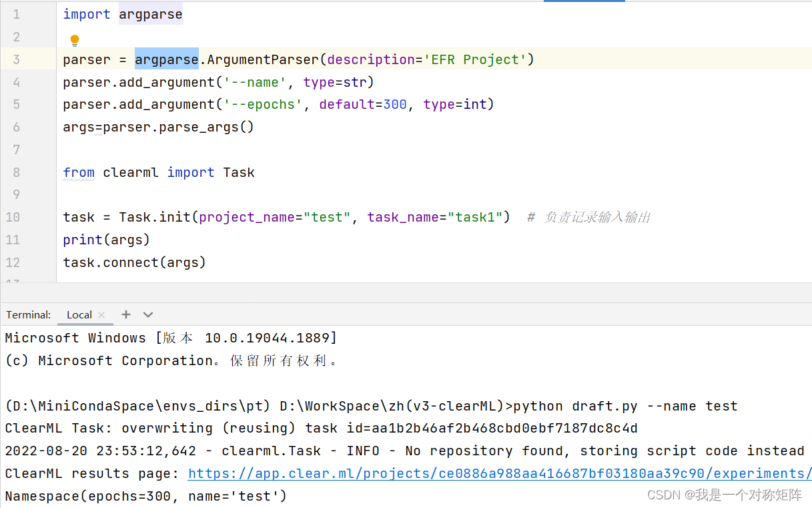Open the ClearML results page link

tap(500, 473)
